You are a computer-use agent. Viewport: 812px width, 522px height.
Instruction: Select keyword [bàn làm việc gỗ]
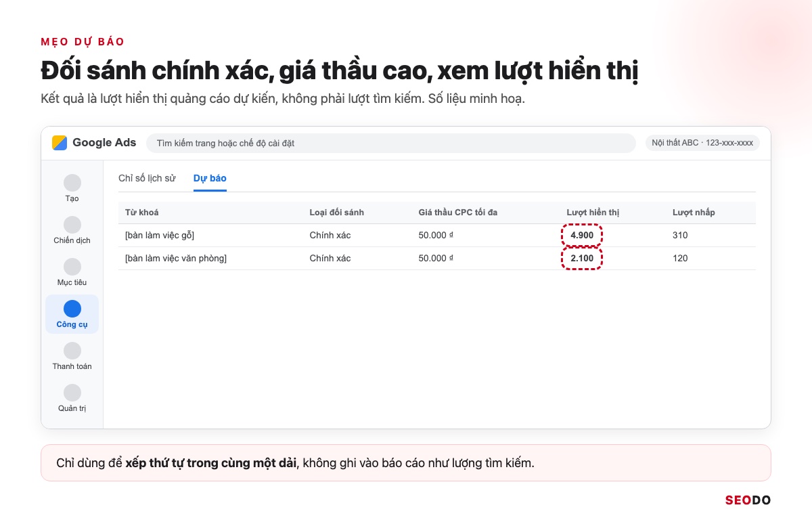coord(160,236)
